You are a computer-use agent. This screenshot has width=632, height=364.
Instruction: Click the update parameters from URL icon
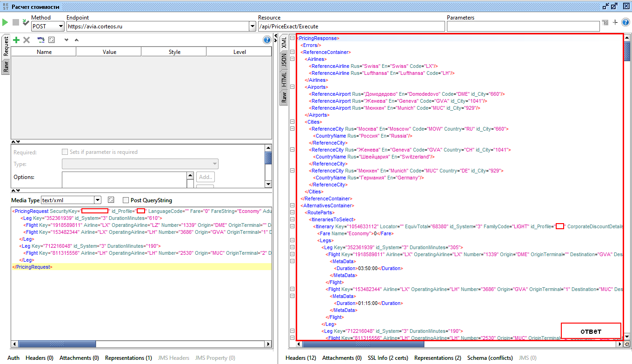click(41, 40)
